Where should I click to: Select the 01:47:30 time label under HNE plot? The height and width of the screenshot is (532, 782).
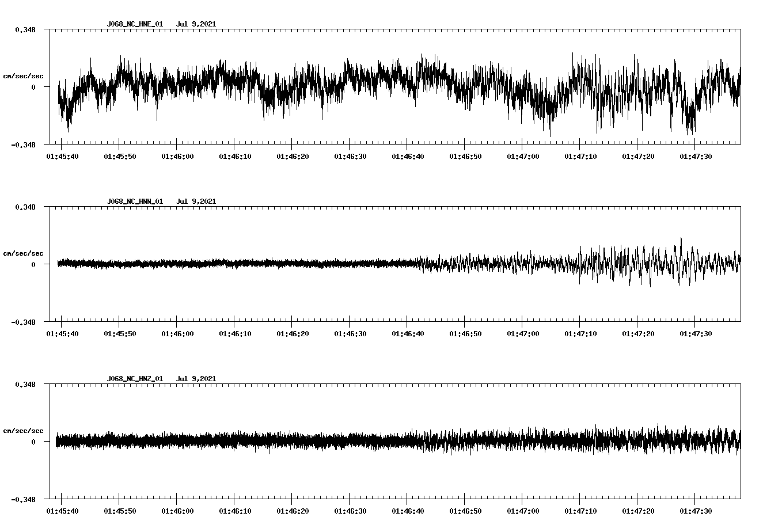[x=696, y=157]
